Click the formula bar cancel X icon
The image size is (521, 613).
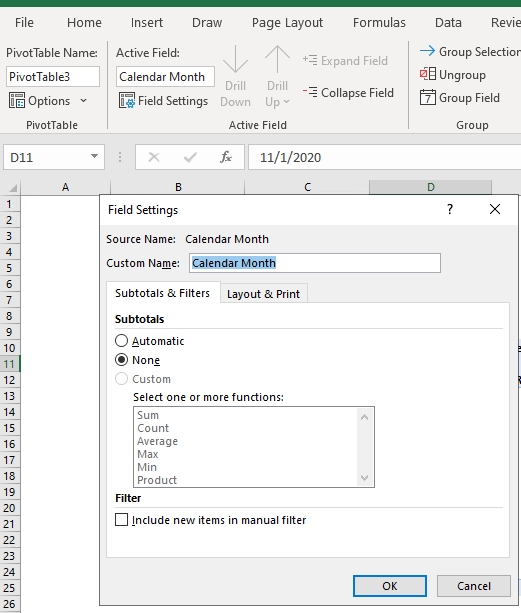point(154,157)
